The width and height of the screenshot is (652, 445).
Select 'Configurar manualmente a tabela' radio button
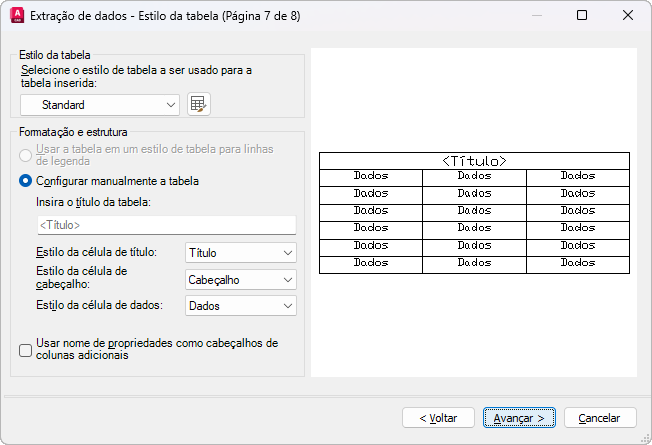click(x=26, y=181)
